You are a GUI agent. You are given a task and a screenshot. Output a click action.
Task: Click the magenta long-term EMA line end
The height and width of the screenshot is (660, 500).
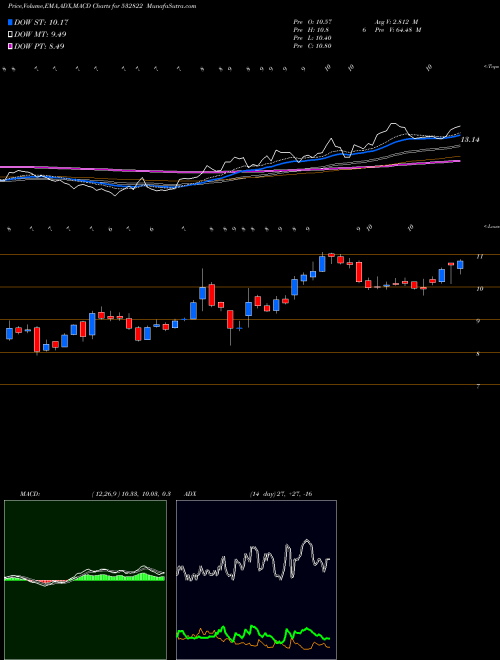point(458,161)
